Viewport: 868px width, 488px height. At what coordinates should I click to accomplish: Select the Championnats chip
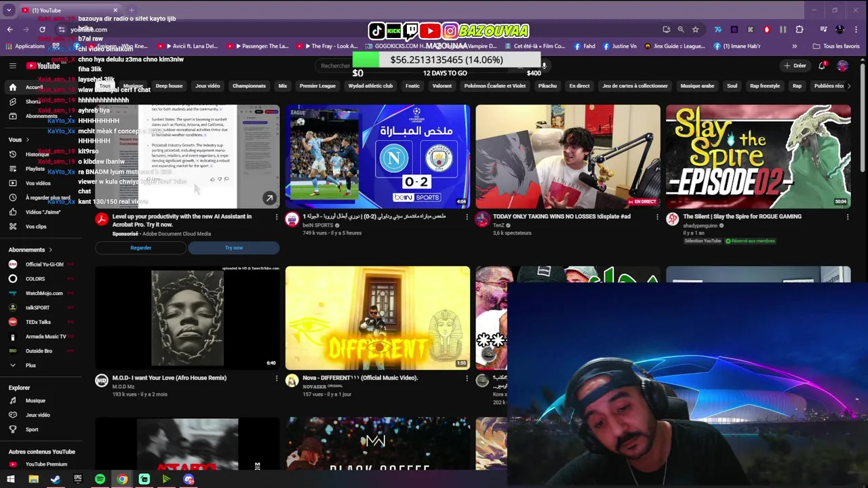click(x=249, y=86)
